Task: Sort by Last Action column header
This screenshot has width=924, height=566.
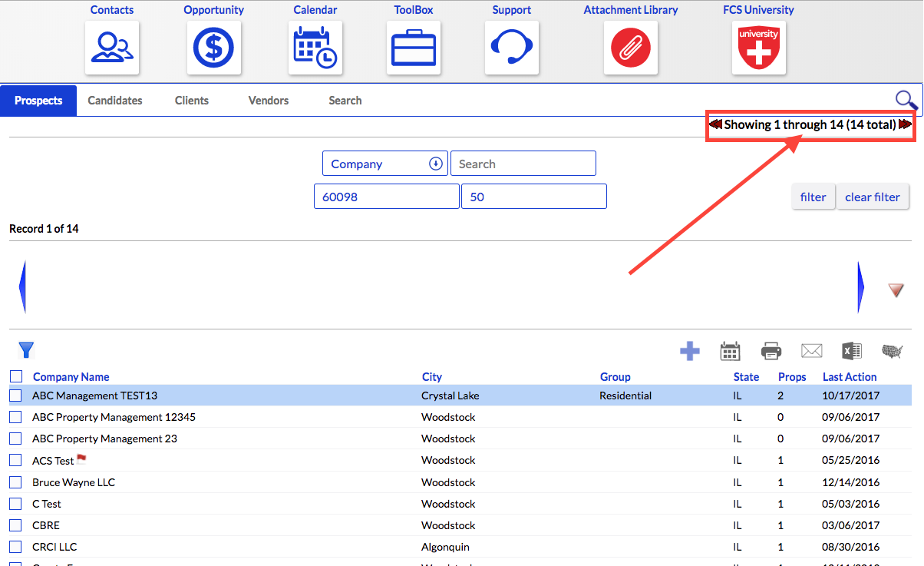Action: (850, 376)
